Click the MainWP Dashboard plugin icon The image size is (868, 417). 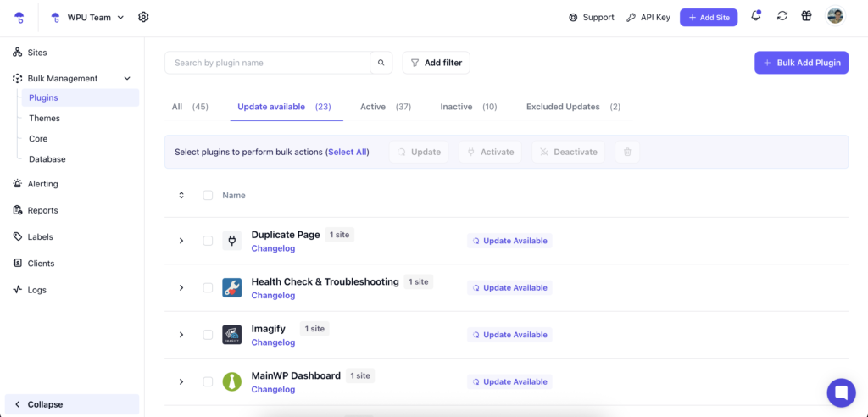point(232,382)
